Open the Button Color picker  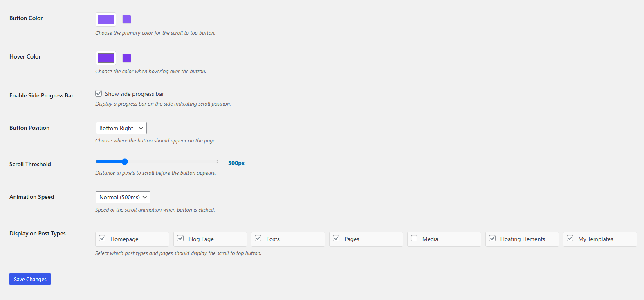pos(105,19)
